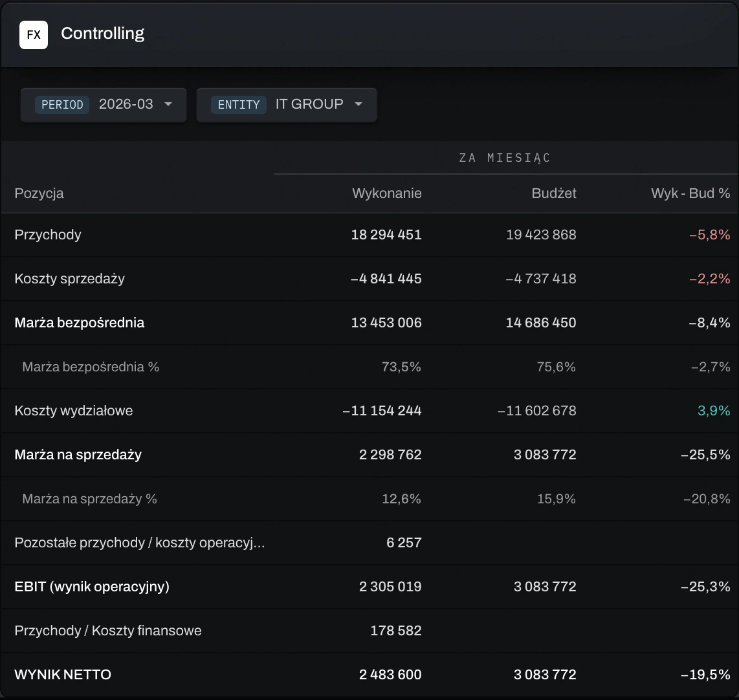The image size is (739, 700).
Task: Click the ZA MIESIĄC group header
Action: 505,158
